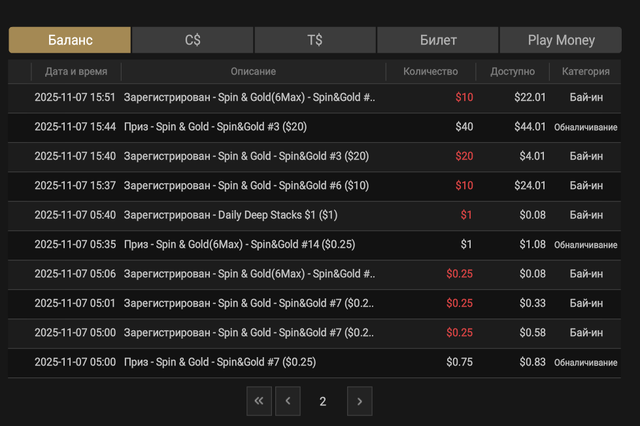The image size is (640, 426).
Task: Click current page number 2
Action: pyautogui.click(x=323, y=402)
